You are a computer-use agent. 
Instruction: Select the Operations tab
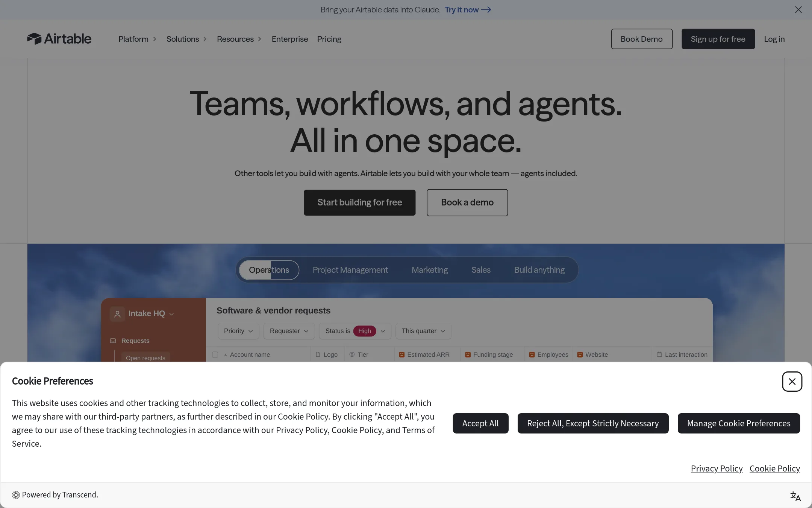pyautogui.click(x=269, y=270)
